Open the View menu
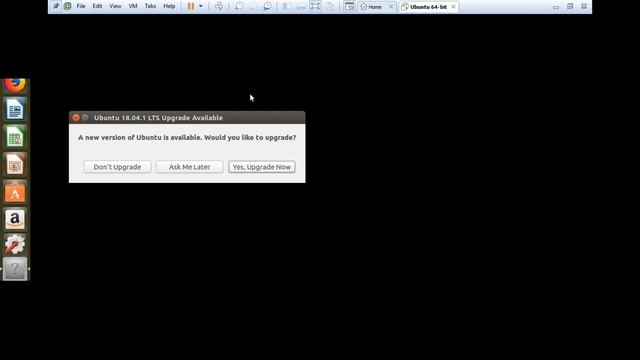Viewport: 640px width, 360px height. (x=115, y=6)
